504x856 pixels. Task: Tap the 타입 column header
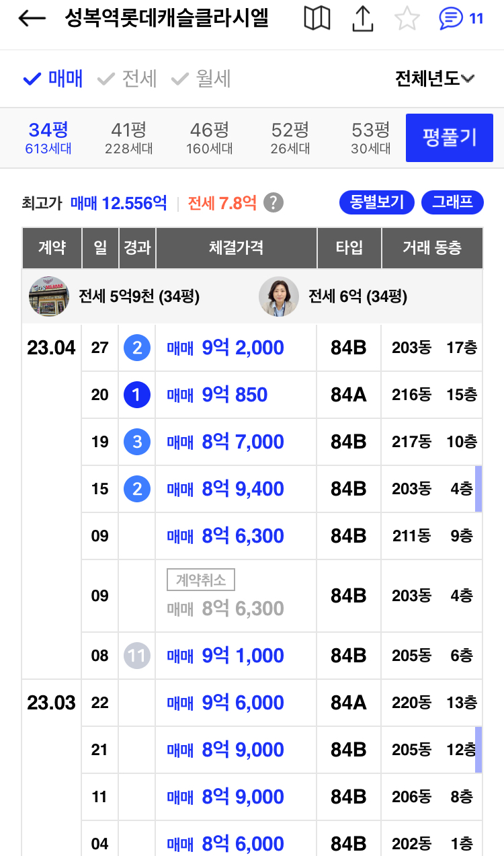click(349, 248)
